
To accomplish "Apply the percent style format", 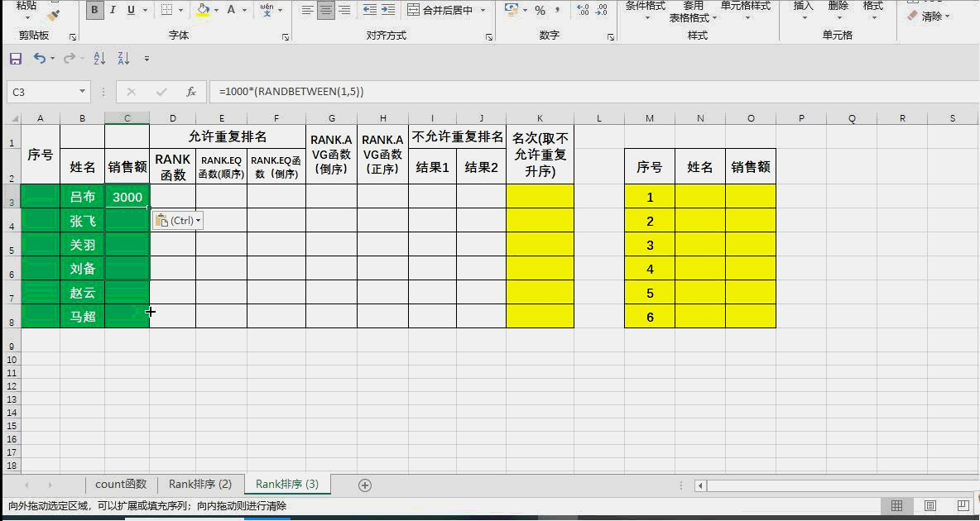I will click(x=540, y=10).
